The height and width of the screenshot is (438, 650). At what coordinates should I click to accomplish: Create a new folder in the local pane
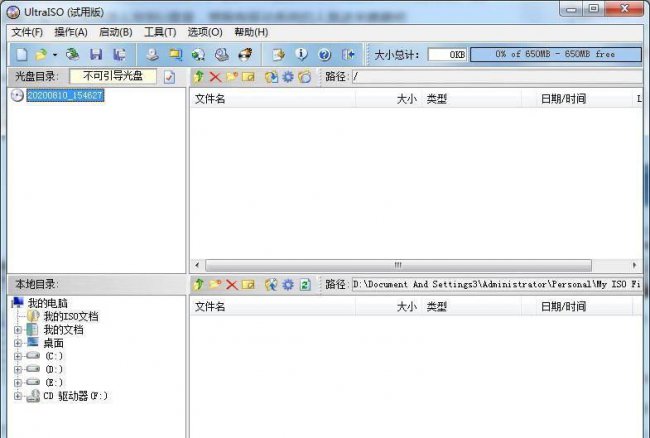215,284
